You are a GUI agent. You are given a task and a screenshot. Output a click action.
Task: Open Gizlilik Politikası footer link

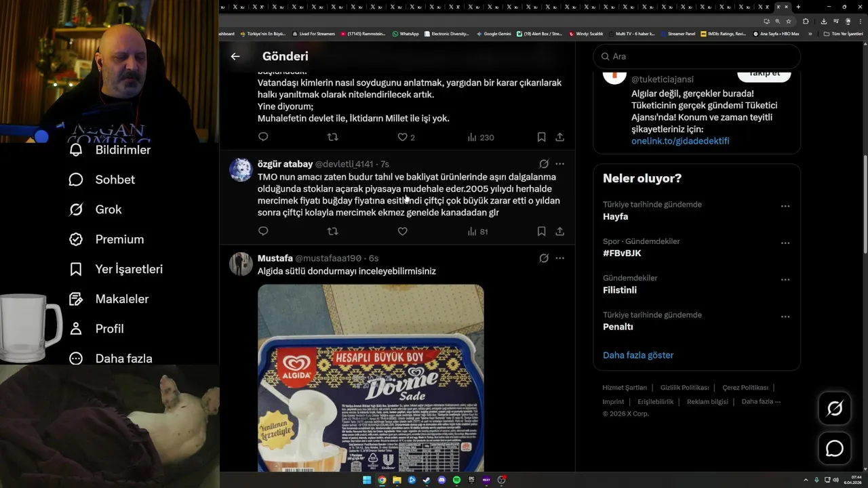[685, 388]
